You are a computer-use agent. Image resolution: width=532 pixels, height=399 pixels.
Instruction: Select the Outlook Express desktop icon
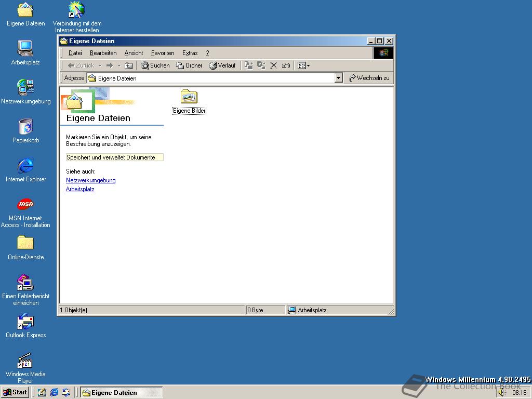click(26, 326)
